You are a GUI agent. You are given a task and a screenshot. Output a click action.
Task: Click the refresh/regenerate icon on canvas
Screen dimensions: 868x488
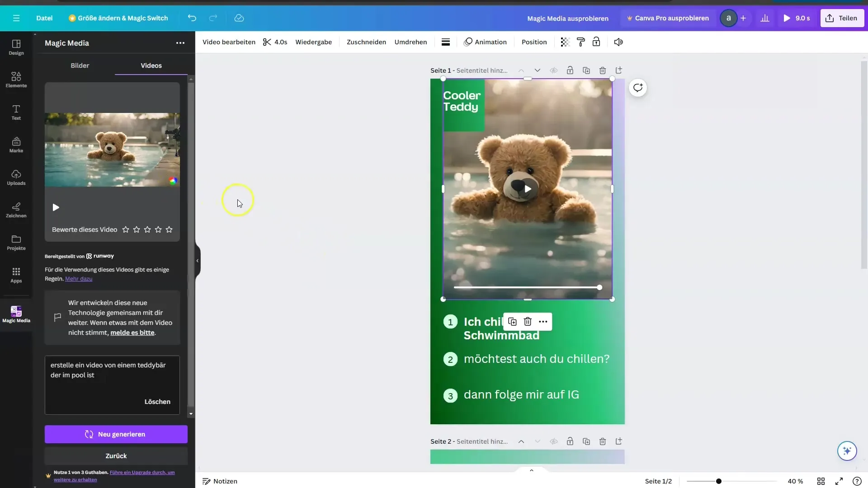638,88
